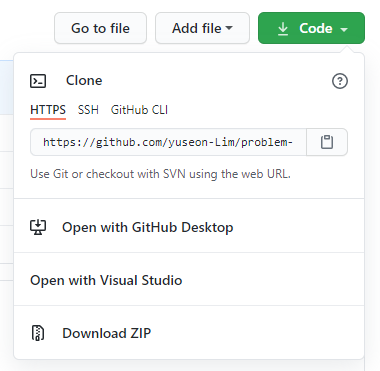Screen dimensions: 380x371
Task: Switch to the SSH clone tab
Action: pyautogui.click(x=88, y=110)
